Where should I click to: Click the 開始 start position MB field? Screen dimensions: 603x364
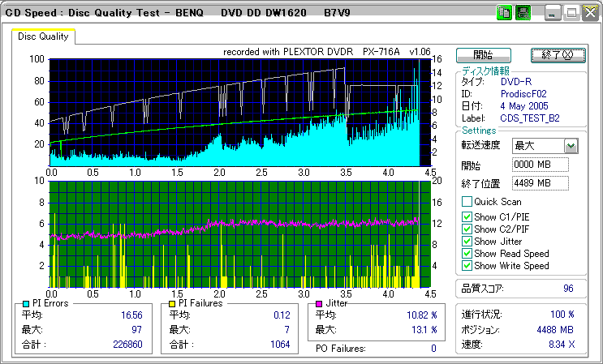coord(540,165)
